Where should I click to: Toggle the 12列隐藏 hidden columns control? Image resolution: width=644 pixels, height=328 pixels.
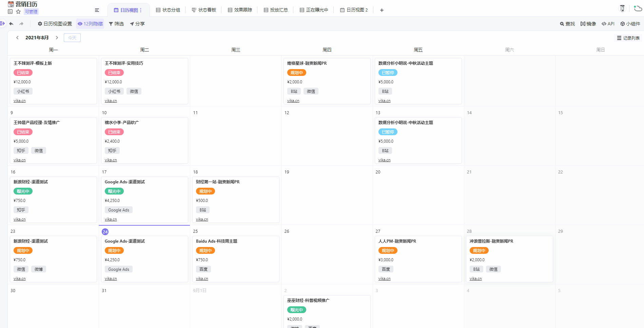(x=90, y=24)
